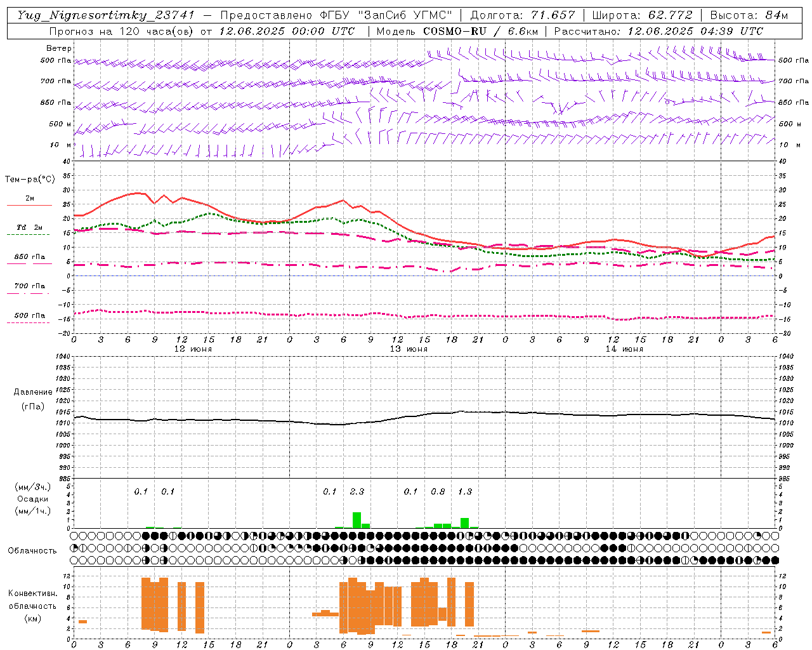Click the '10 м' label left of wind barbs
This screenshot has width=812, height=650.
pos(60,145)
